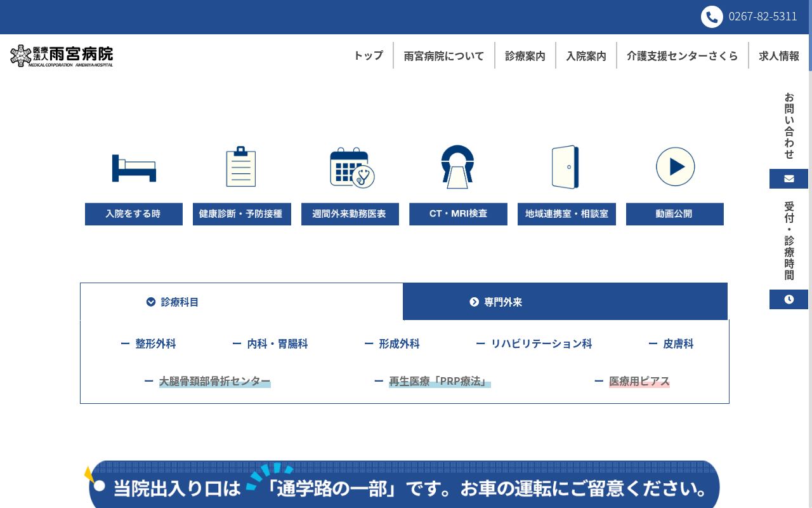
Task: Click the clipboard health check icon
Action: tap(241, 166)
